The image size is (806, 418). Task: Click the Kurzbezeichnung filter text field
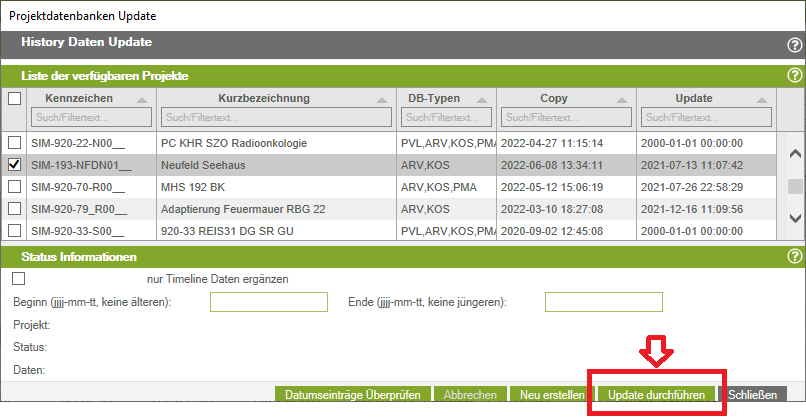coord(276,118)
